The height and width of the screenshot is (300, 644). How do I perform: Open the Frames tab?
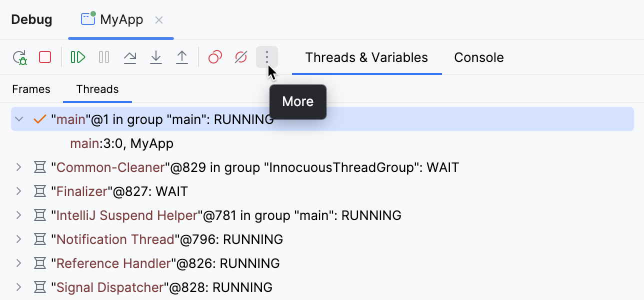[31, 89]
